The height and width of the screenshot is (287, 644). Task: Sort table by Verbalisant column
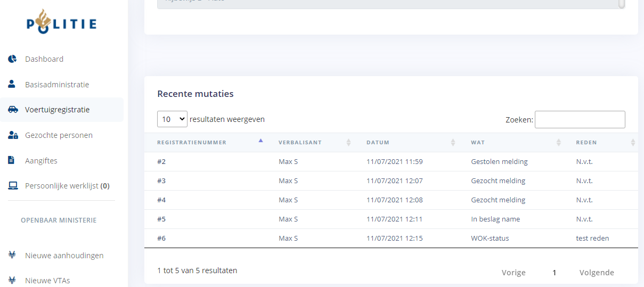(x=300, y=142)
